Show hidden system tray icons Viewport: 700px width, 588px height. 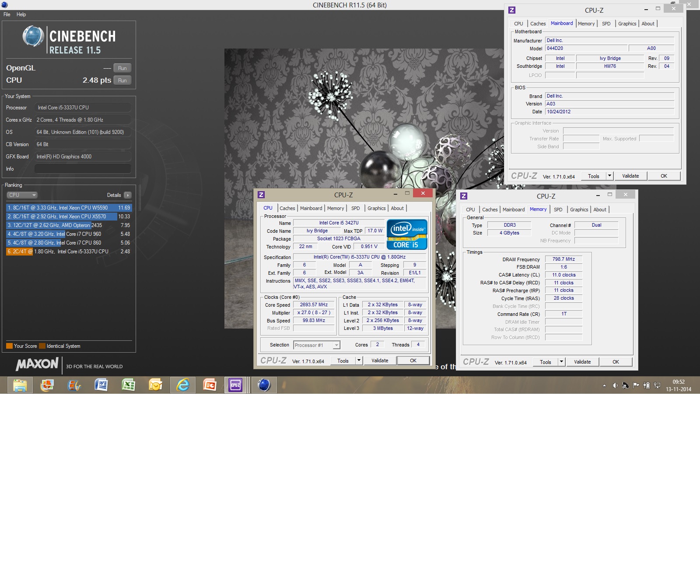(x=605, y=385)
